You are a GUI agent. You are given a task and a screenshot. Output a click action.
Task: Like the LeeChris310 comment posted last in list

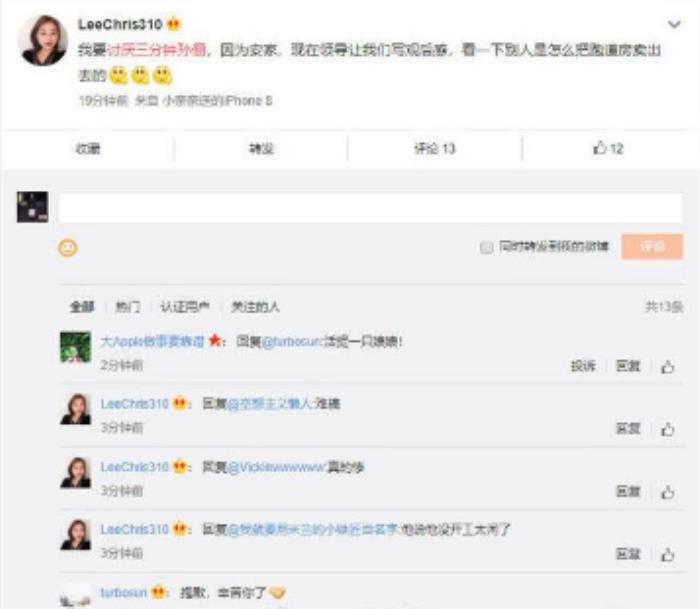(668, 554)
